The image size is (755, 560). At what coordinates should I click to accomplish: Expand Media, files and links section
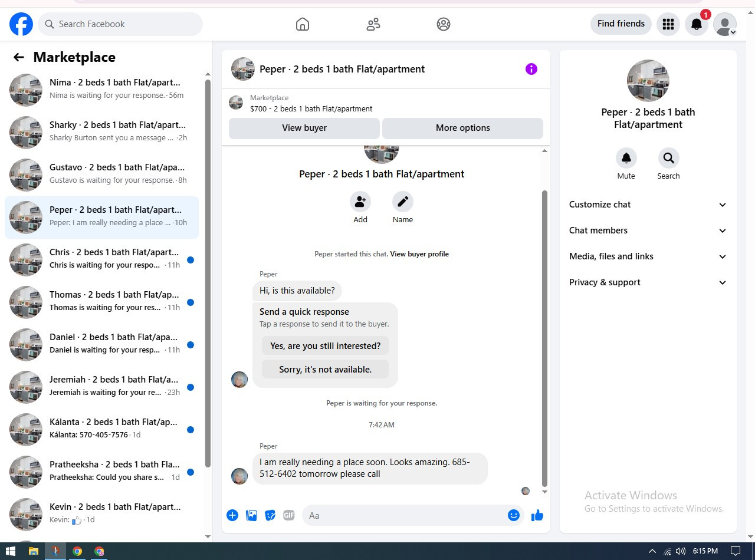648,256
